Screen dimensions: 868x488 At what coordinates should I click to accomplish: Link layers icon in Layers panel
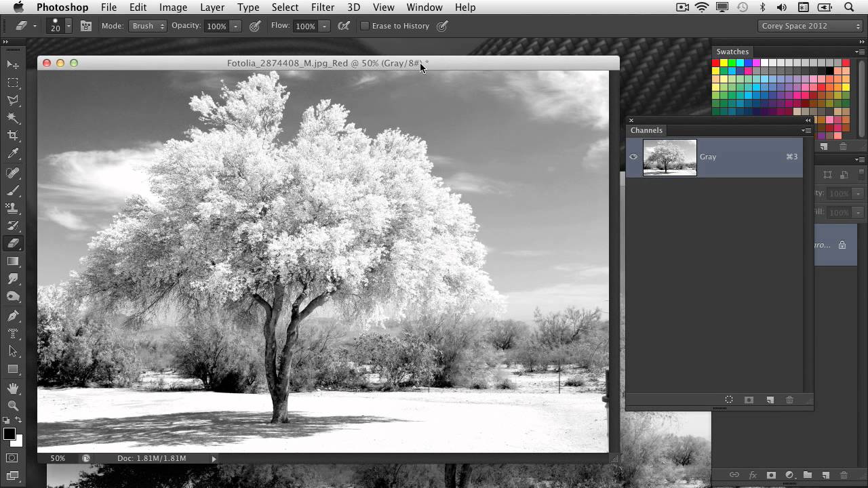coord(734,475)
